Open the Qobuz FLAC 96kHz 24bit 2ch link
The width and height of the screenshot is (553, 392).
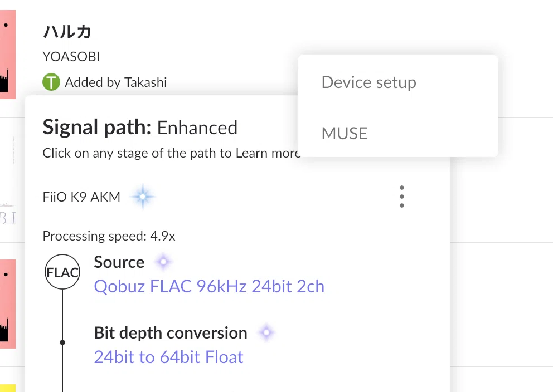(209, 286)
